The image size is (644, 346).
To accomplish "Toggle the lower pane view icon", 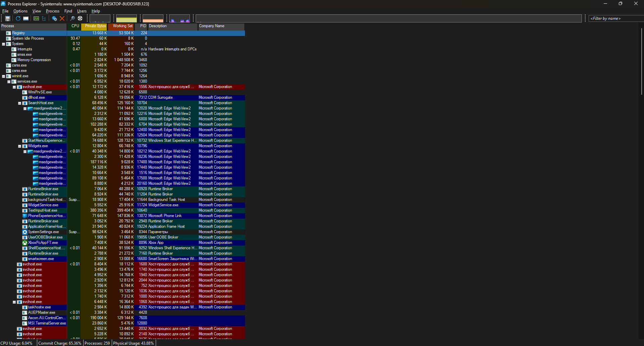I will 26,18.
